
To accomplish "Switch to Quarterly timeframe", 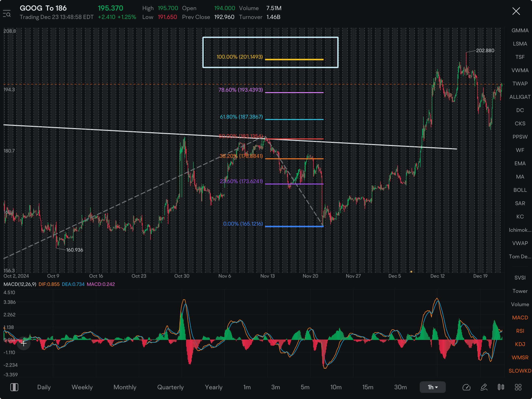I will coord(170,387).
